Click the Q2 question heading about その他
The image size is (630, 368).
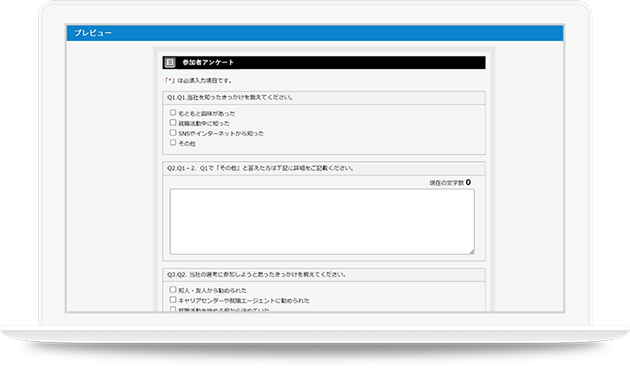pyautogui.click(x=261, y=168)
